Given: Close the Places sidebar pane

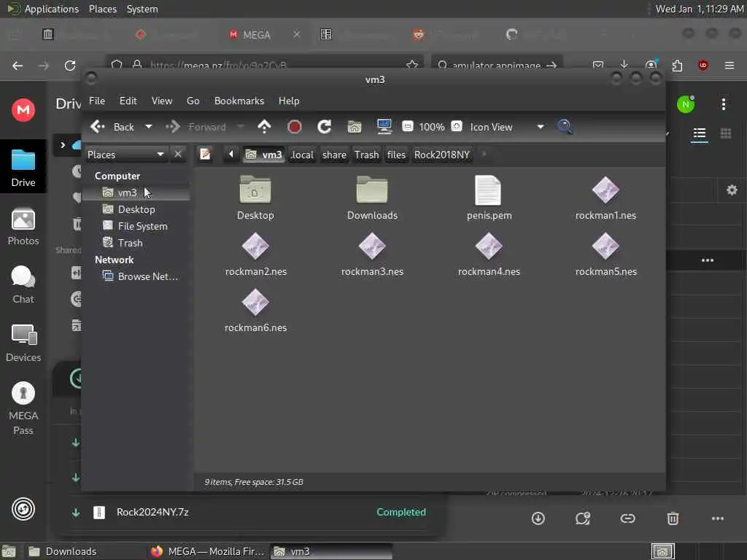Looking at the screenshot, I should [x=178, y=155].
